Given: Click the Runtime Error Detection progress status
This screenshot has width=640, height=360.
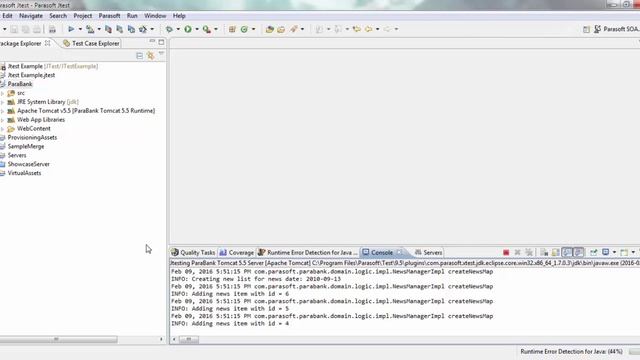Looking at the screenshot, I should point(571,351).
